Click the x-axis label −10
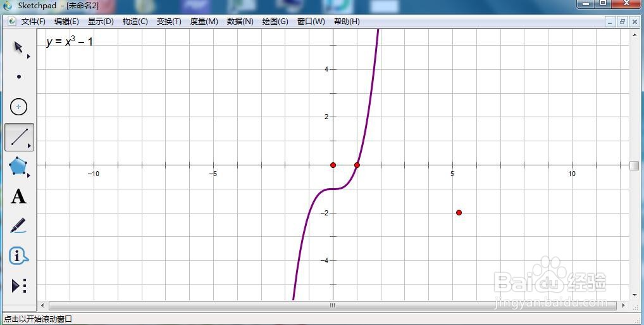Viewport: 644px width, 325px height. pos(93,174)
